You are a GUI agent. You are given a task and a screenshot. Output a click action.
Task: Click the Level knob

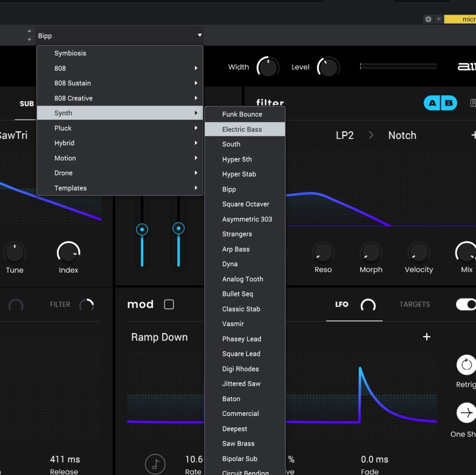(328, 67)
